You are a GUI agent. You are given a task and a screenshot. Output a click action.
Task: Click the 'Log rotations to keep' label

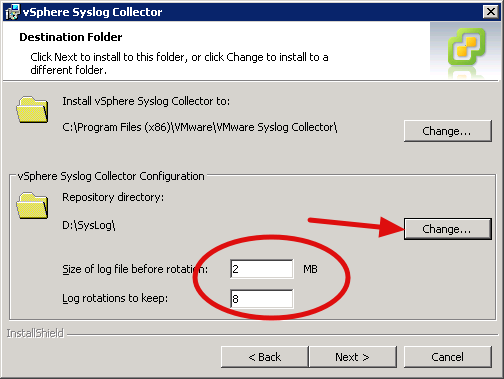[115, 298]
